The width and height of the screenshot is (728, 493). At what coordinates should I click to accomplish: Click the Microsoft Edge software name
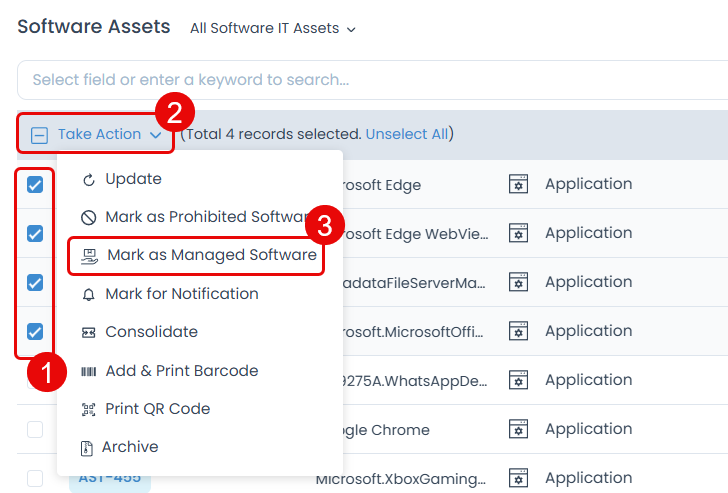[x=382, y=185]
